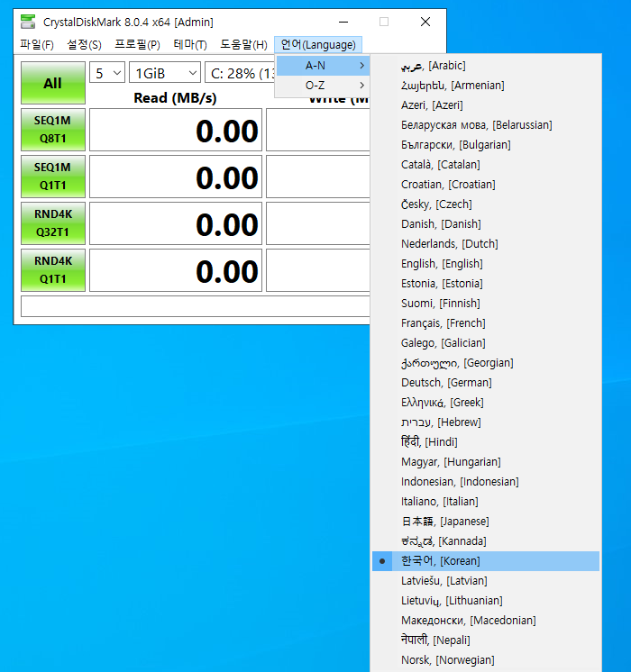
Task: Start the RND4K Q1T1 test
Action: pos(53,270)
